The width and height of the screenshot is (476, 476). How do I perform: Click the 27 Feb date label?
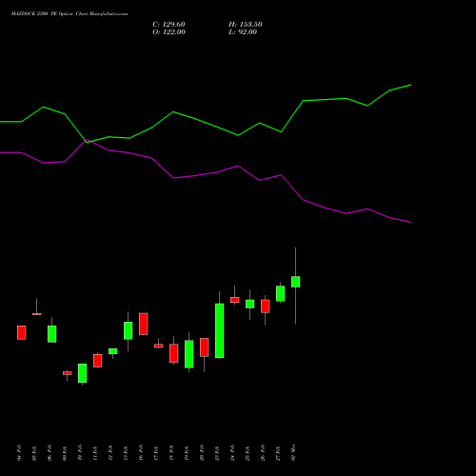tap(278, 453)
